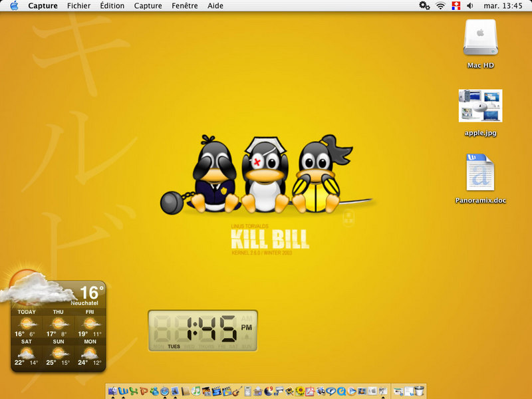The height and width of the screenshot is (399, 532).
Task: Open System Preferences apple icon in dock
Action: click(x=372, y=391)
